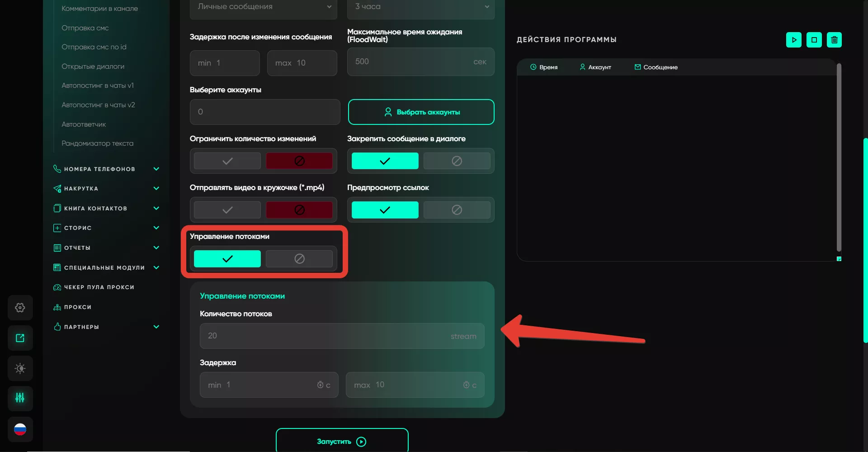Image resolution: width=868 pixels, height=452 pixels.
Task: Open Автопостинг в чаты v1 menu item
Action: coord(98,86)
